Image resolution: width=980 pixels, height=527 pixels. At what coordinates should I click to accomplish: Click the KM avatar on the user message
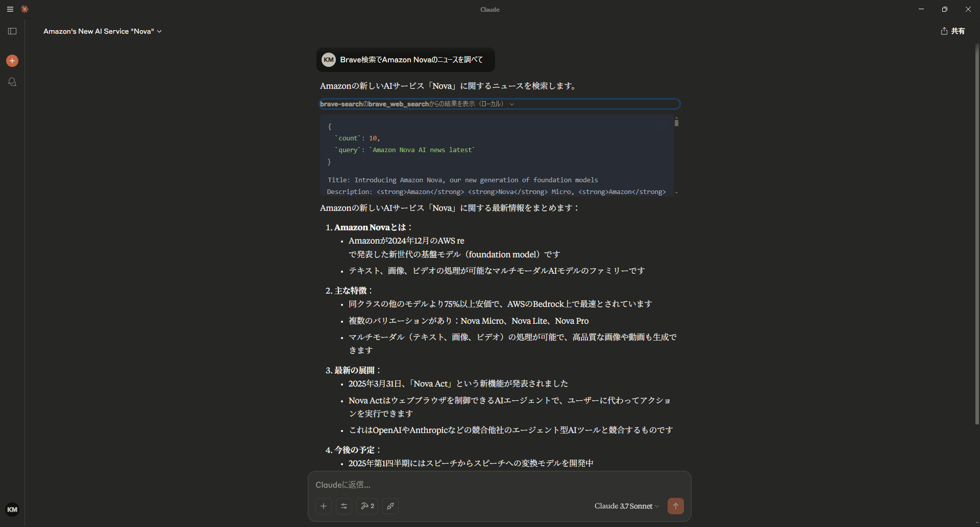328,59
